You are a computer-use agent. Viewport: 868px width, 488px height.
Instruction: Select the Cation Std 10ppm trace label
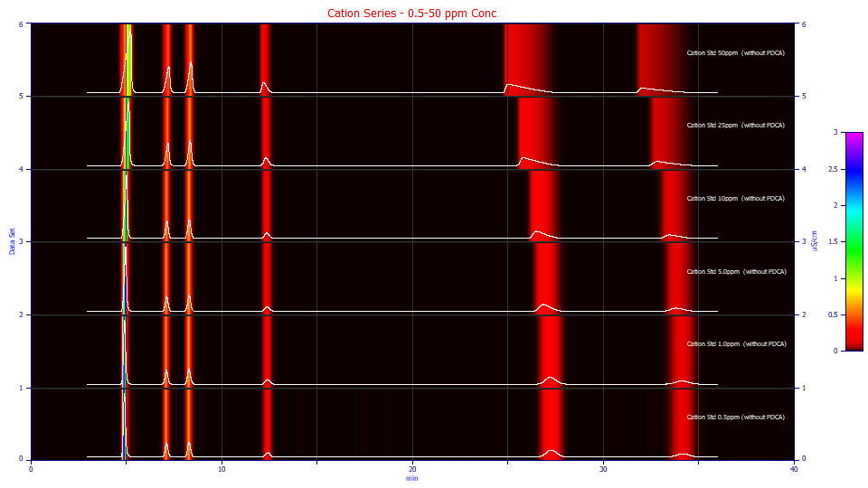736,199
